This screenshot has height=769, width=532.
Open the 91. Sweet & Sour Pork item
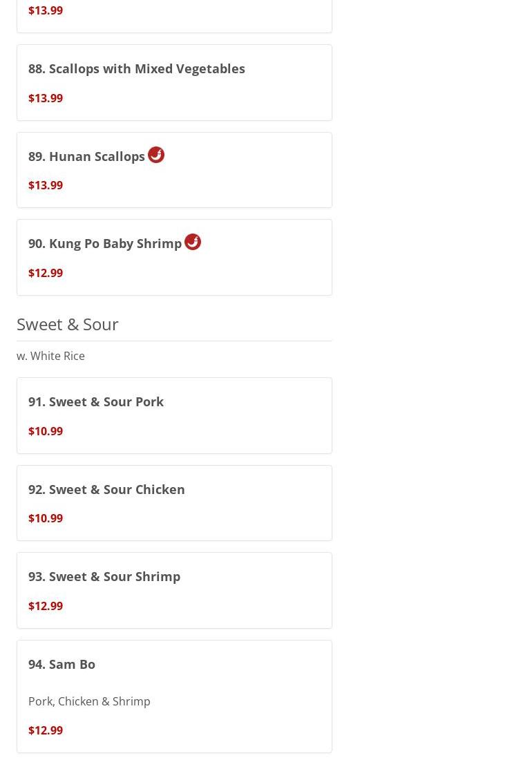click(x=96, y=402)
